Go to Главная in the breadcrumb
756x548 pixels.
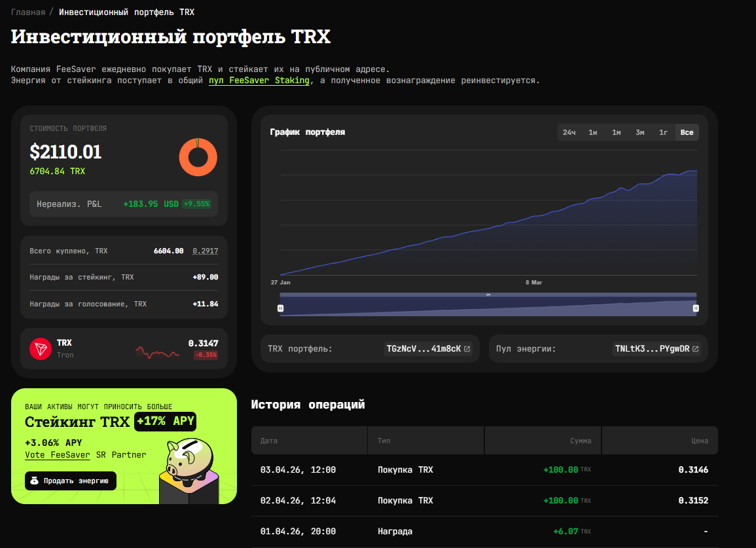point(28,12)
